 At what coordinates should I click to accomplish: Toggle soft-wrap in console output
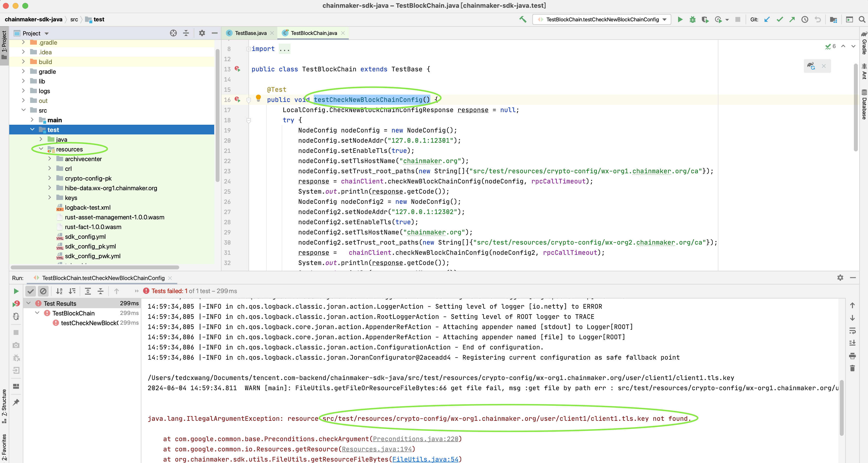(852, 331)
